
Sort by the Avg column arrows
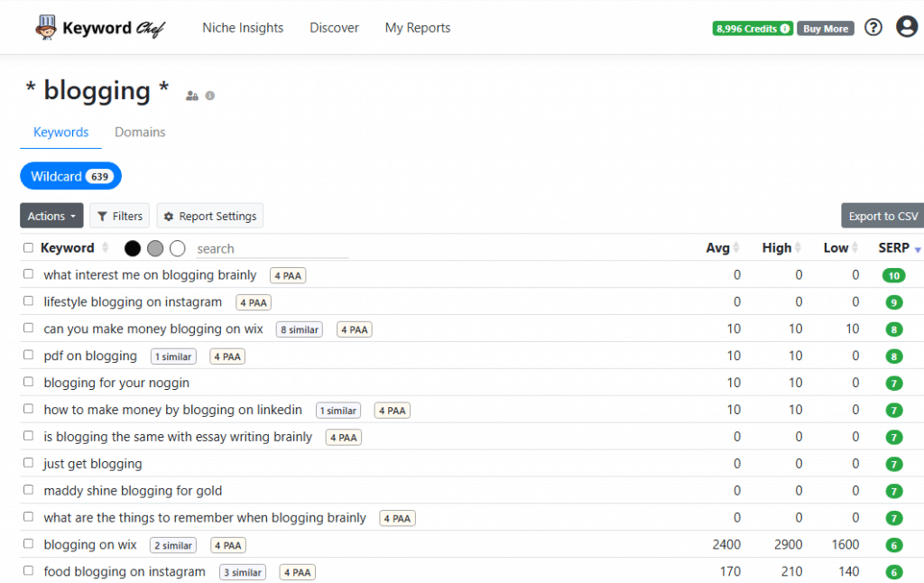coord(736,247)
